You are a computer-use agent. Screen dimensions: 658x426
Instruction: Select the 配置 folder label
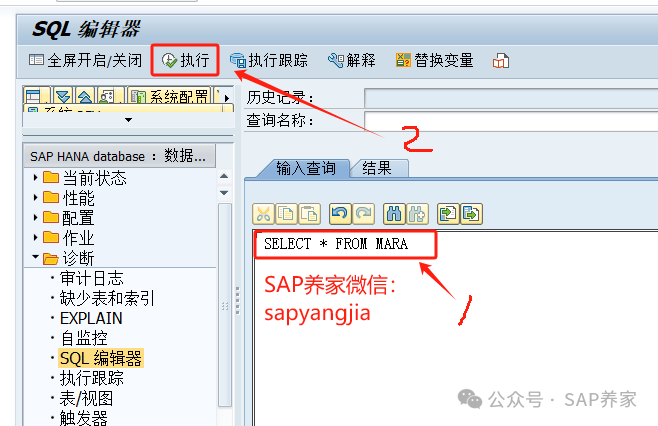(x=78, y=218)
